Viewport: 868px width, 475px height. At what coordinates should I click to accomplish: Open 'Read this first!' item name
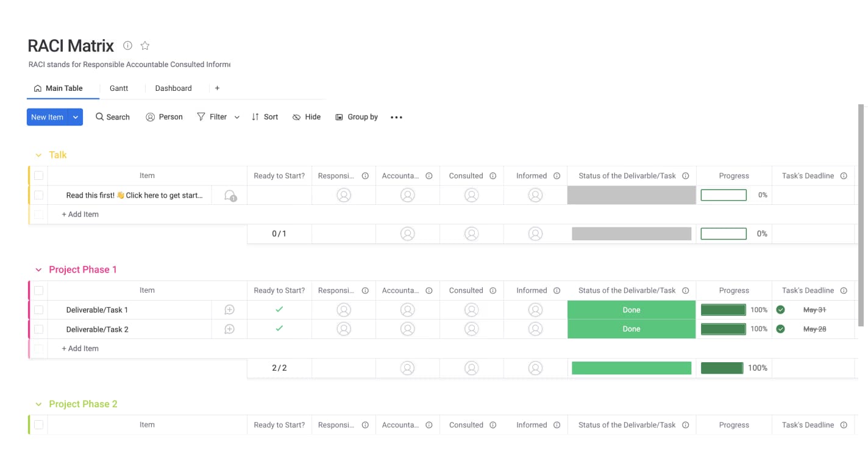click(135, 195)
